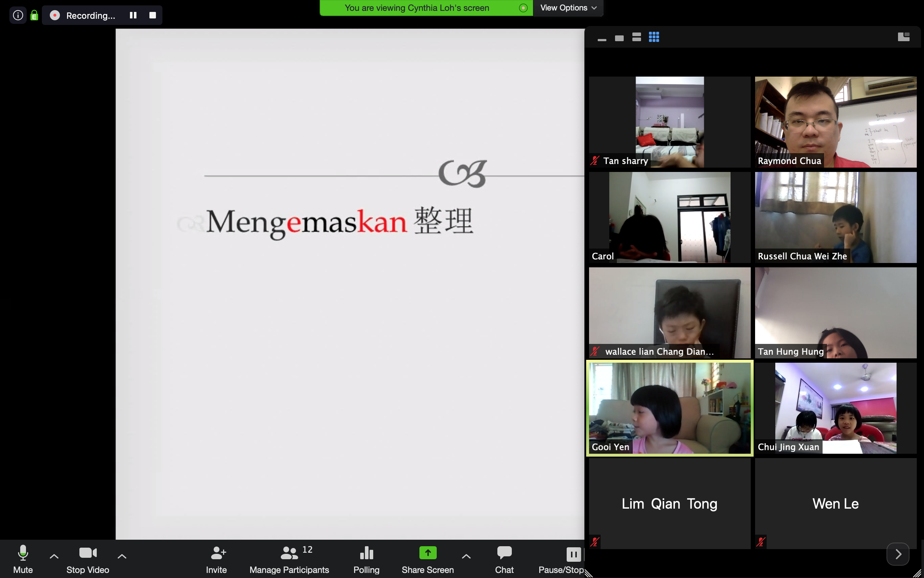The height and width of the screenshot is (578, 924).
Task: Click muted mic icon on Tan sharry
Action: click(595, 160)
